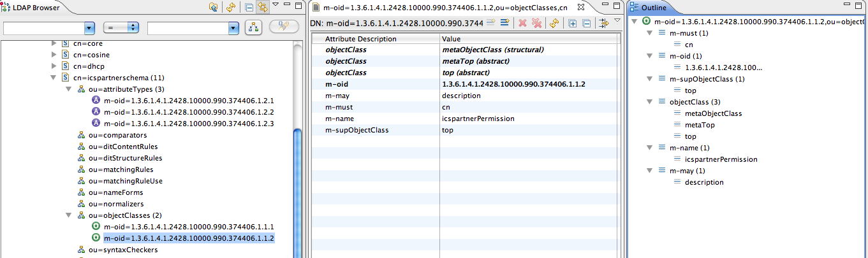Click the ou=ditContentRules unit icon

82,147
